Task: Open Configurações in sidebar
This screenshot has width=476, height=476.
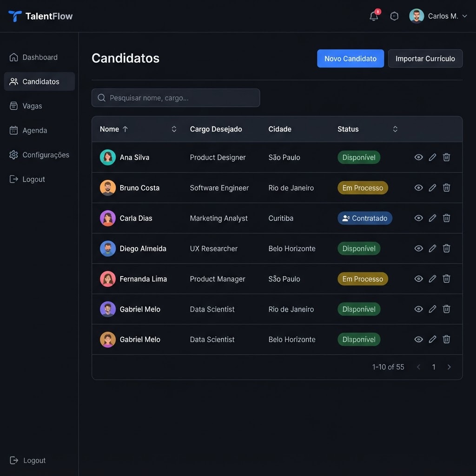Action: (40, 155)
